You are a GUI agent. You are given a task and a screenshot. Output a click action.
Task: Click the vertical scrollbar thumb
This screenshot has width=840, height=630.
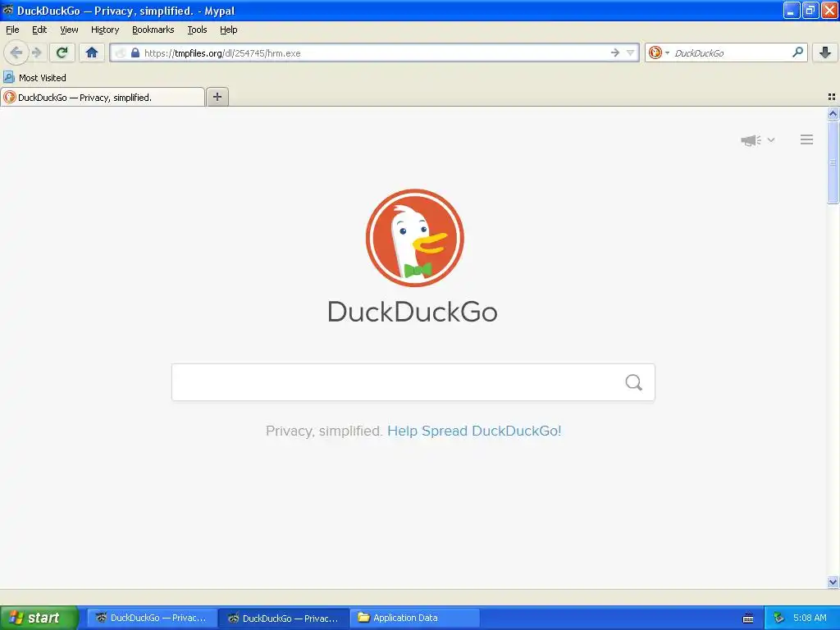tap(833, 162)
